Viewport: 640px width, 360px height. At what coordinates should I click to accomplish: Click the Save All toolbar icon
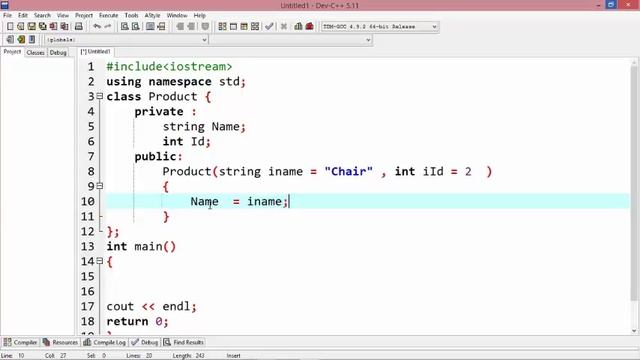[42, 27]
